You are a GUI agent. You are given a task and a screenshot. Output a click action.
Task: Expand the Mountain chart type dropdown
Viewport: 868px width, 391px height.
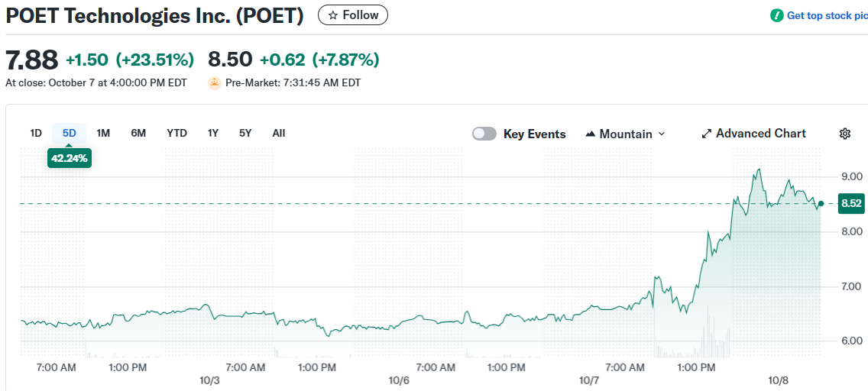click(x=662, y=134)
